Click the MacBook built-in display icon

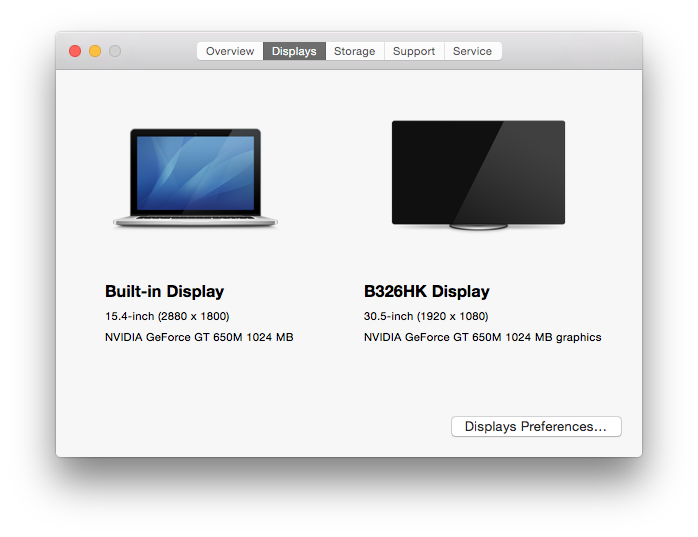point(195,178)
